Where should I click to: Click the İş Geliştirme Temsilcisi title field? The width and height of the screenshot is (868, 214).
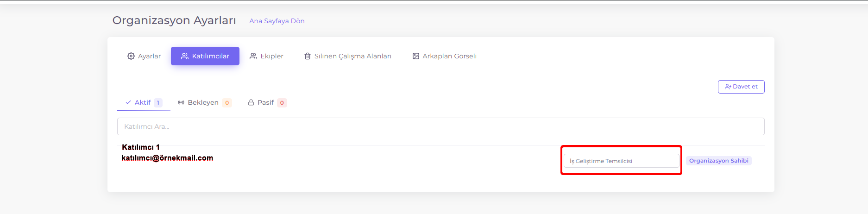tap(622, 161)
